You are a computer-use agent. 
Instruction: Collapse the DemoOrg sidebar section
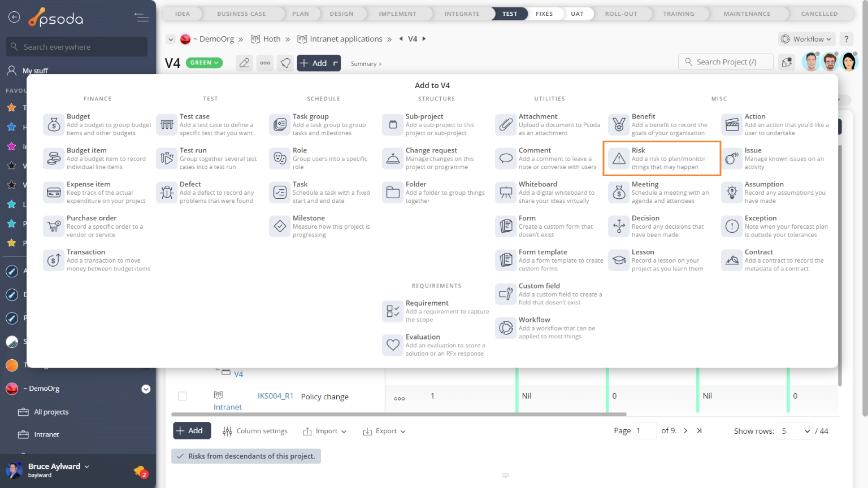pyautogui.click(x=146, y=389)
